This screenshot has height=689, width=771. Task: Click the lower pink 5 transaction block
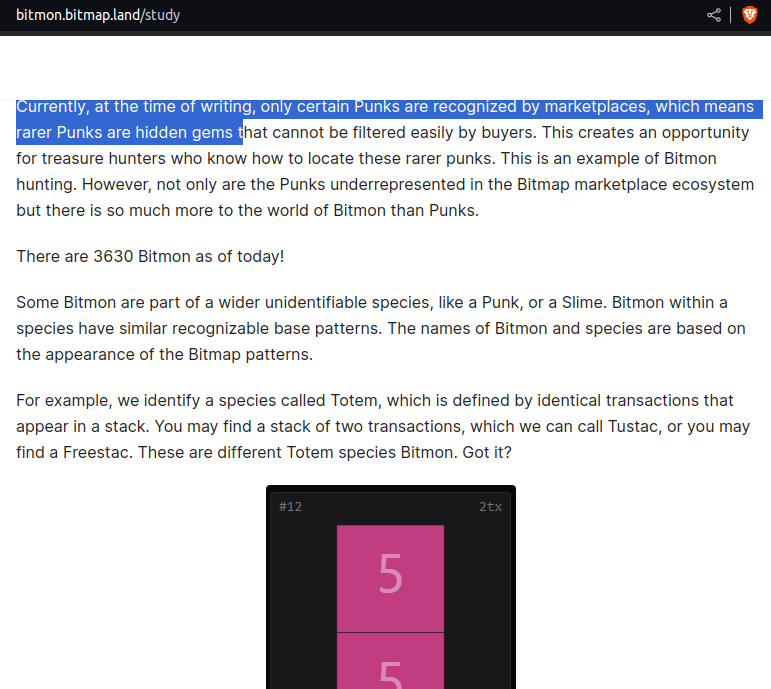click(390, 661)
